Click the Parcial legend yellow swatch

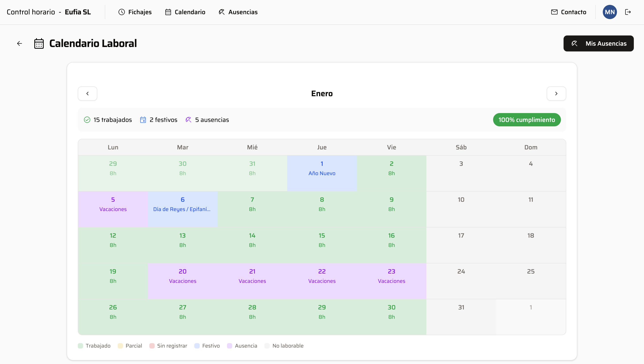(120, 346)
